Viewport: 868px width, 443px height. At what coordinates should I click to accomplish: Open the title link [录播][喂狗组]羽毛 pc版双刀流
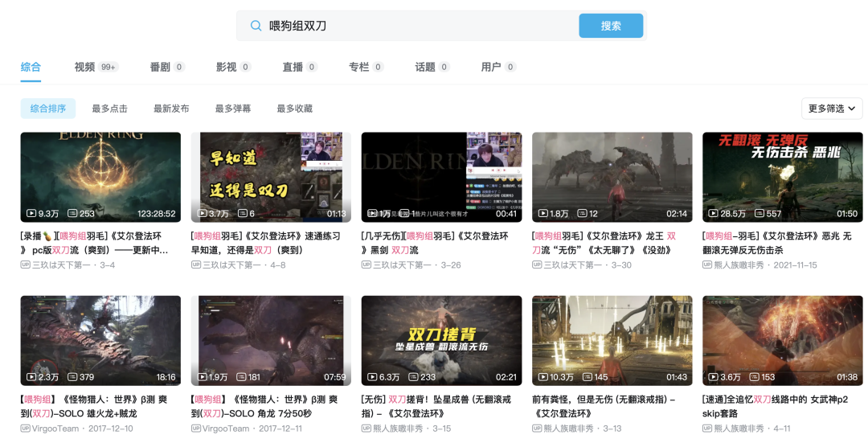(95, 243)
